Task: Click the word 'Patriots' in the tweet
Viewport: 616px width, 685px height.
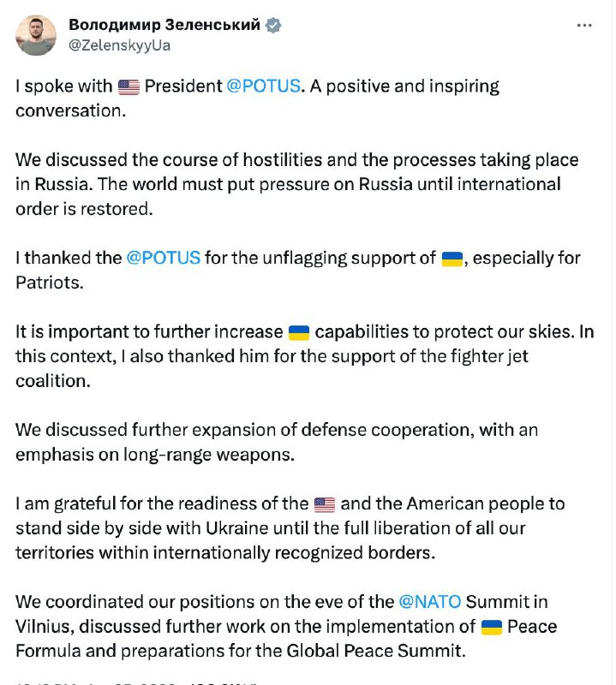Action: pyautogui.click(x=49, y=283)
